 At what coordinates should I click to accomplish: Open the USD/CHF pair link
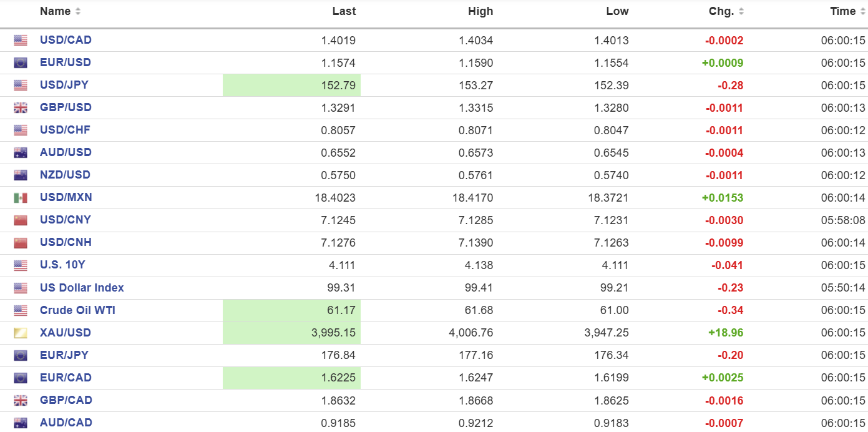pyautogui.click(x=65, y=130)
